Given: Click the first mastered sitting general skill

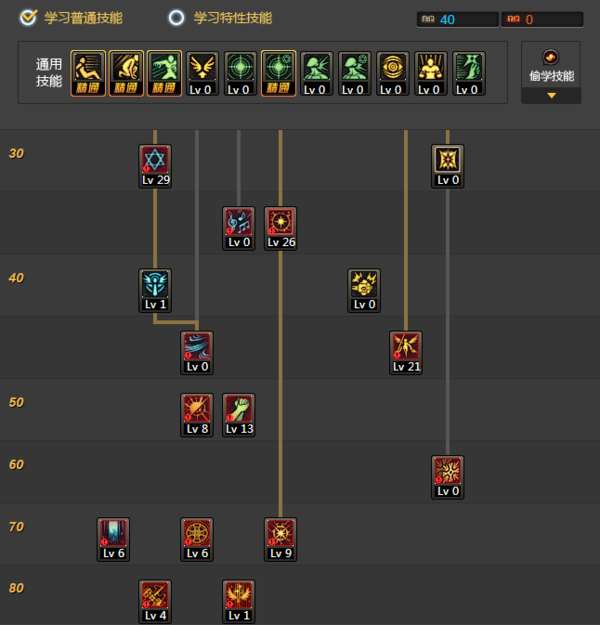Looking at the screenshot, I should [88, 73].
